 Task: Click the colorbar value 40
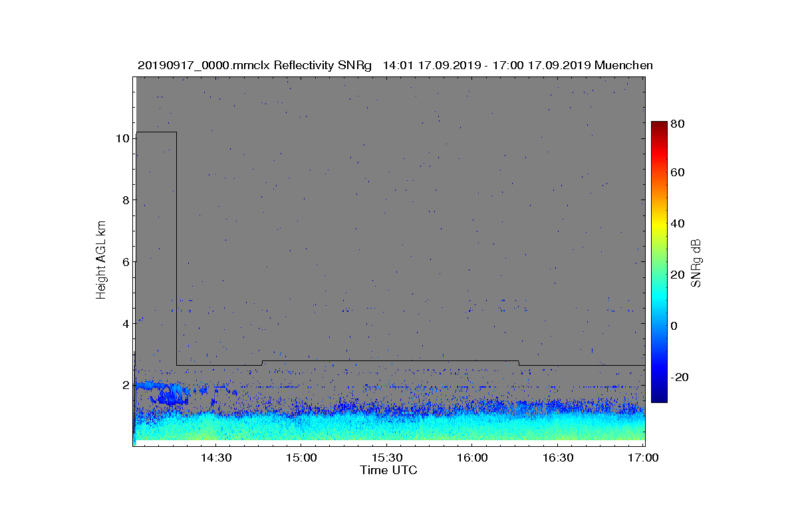[678, 223]
